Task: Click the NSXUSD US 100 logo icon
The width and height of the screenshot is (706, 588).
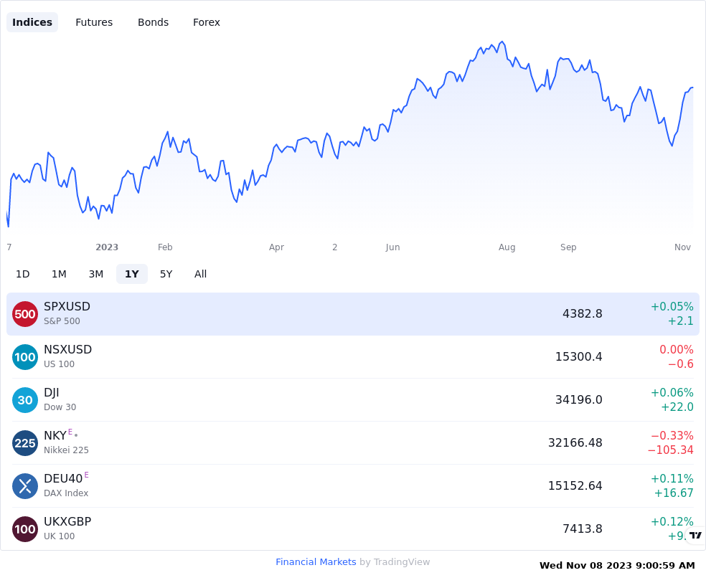Action: tap(25, 357)
